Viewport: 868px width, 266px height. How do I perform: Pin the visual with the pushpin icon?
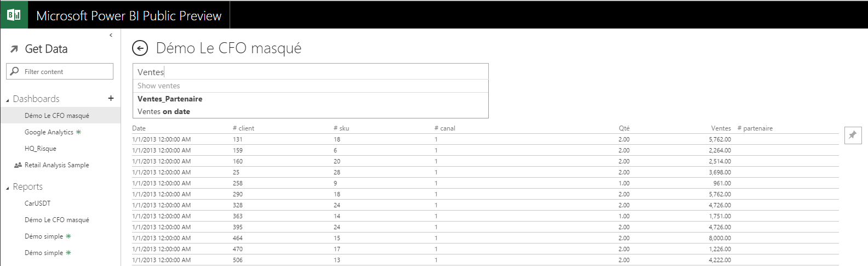click(853, 135)
